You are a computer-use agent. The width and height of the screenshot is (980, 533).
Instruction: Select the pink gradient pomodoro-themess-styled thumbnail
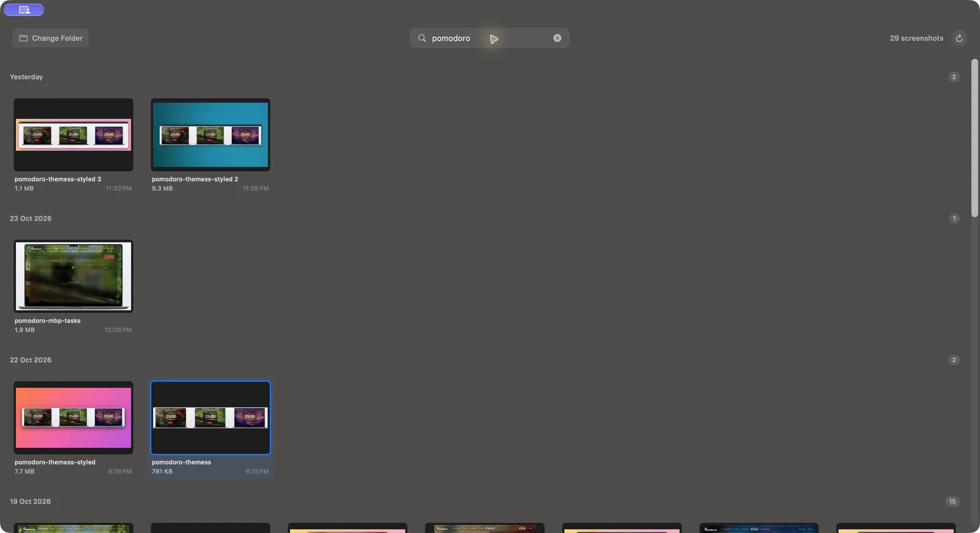pyautogui.click(x=73, y=418)
